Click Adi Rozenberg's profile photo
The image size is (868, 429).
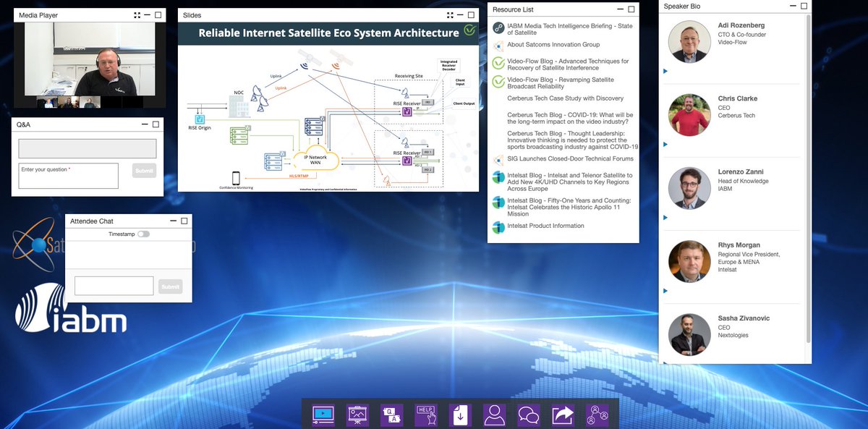[x=689, y=42]
